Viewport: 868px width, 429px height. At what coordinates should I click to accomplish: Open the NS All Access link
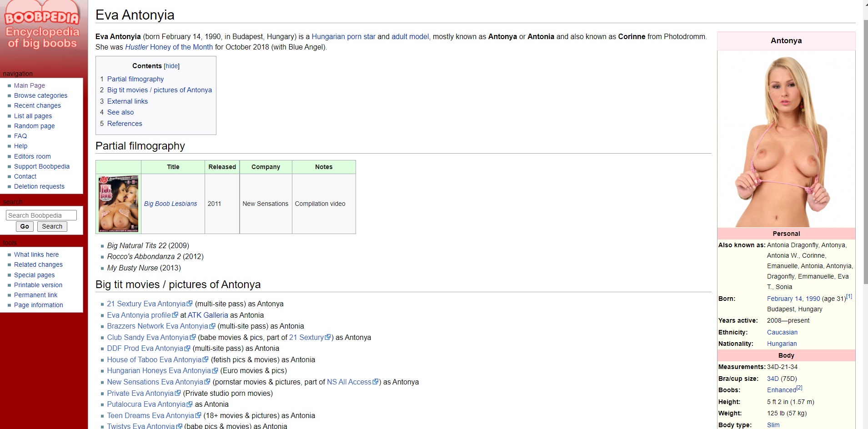[x=349, y=382]
